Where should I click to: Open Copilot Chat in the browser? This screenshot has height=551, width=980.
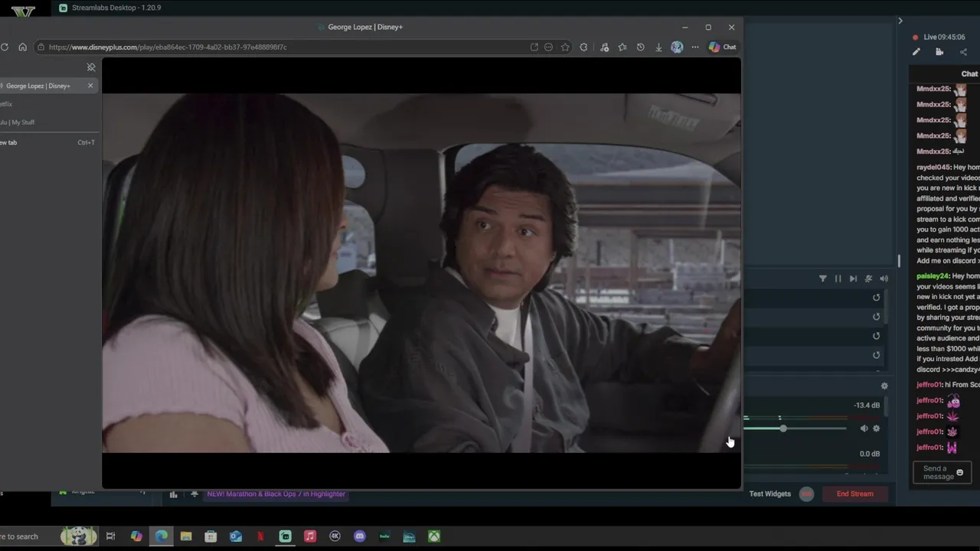[722, 47]
